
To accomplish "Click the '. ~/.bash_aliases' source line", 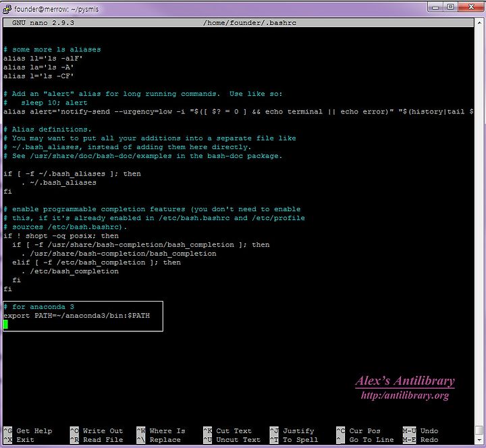I will pos(59,183).
